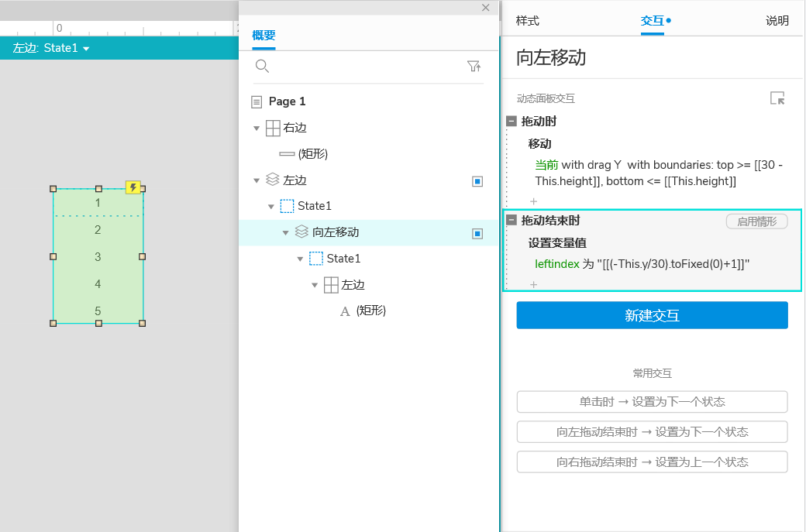806x532 pixels.
Task: Choose 向左拖动结束时 → 设置为下一个状态
Action: tap(652, 432)
